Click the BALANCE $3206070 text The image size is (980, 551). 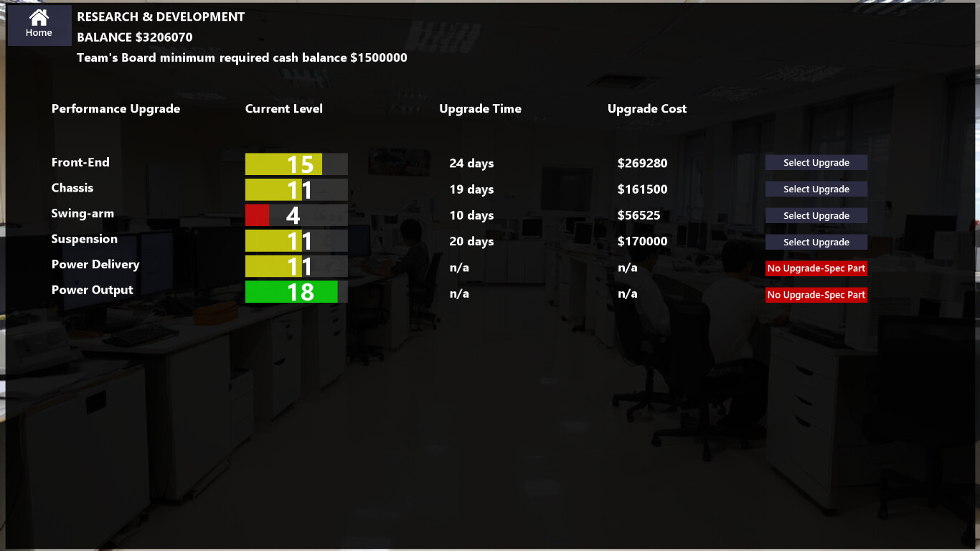click(x=135, y=37)
